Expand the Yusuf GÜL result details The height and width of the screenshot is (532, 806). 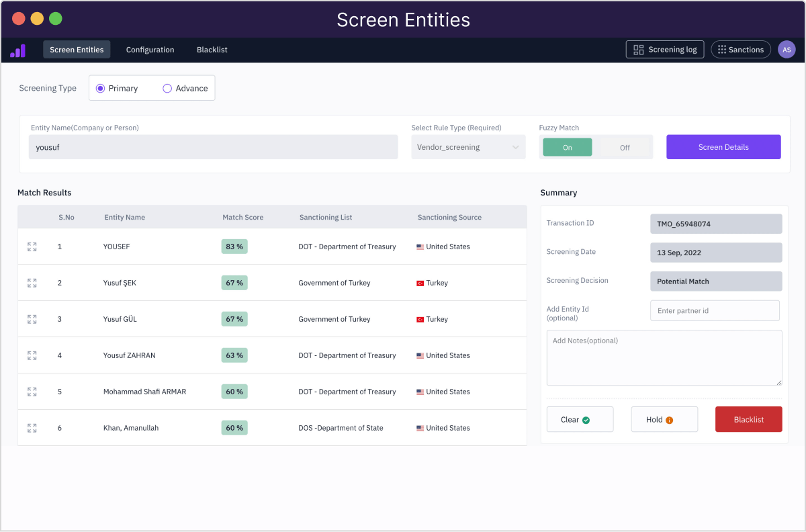[x=32, y=319]
